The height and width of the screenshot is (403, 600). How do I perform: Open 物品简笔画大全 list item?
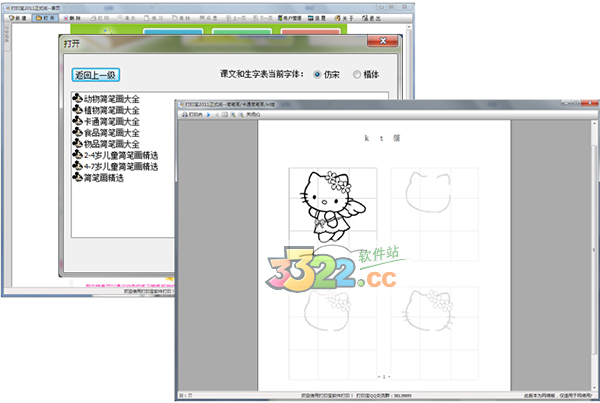(106, 144)
